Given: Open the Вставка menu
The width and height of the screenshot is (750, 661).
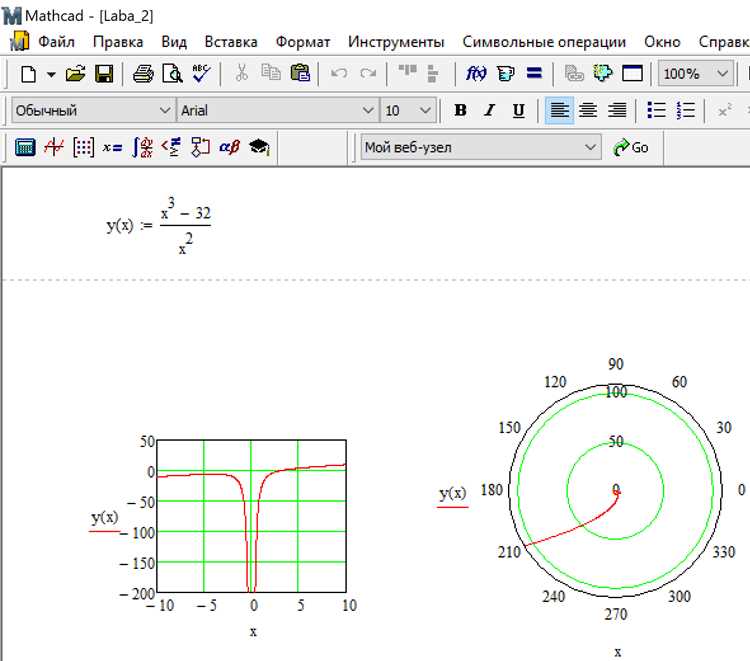Looking at the screenshot, I should coord(231,42).
